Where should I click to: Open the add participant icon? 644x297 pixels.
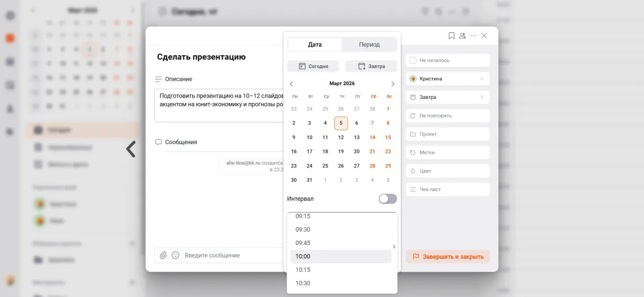coord(463,36)
